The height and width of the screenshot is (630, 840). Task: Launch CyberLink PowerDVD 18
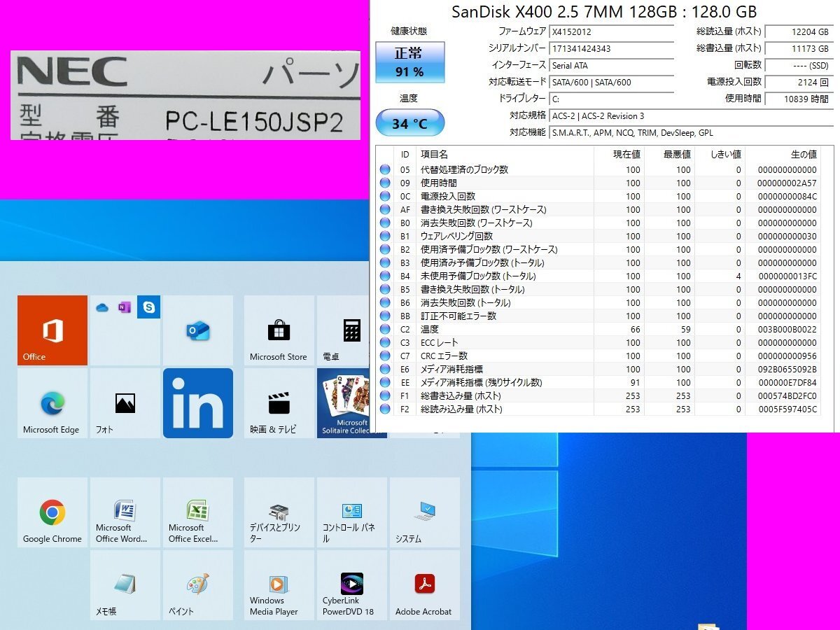pos(352,587)
